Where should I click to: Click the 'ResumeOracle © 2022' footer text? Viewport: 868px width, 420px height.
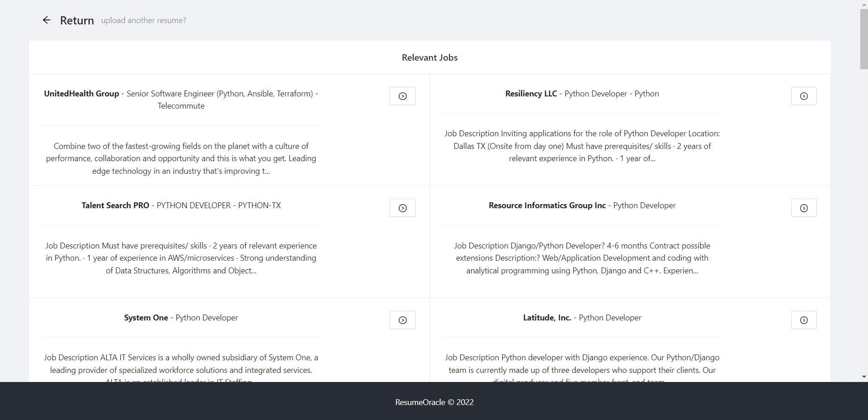[434, 402]
